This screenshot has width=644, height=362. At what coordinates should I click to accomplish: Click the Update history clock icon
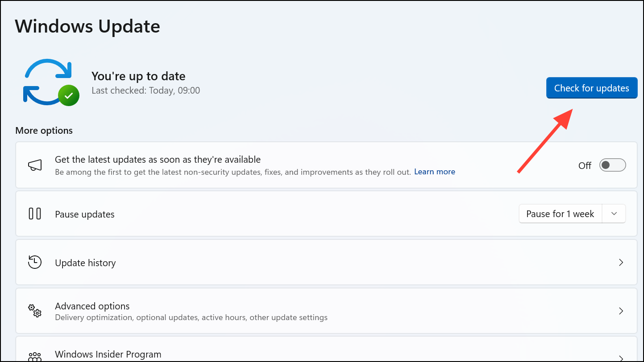click(35, 262)
